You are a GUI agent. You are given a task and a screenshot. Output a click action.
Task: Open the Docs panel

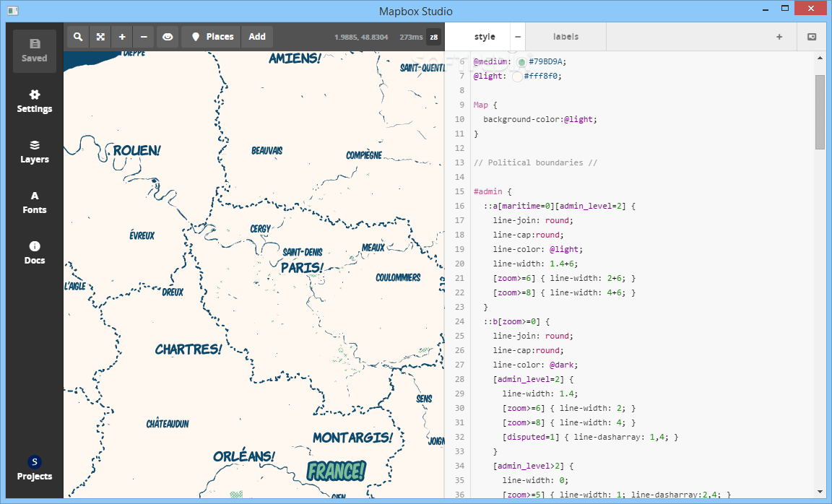click(x=35, y=253)
